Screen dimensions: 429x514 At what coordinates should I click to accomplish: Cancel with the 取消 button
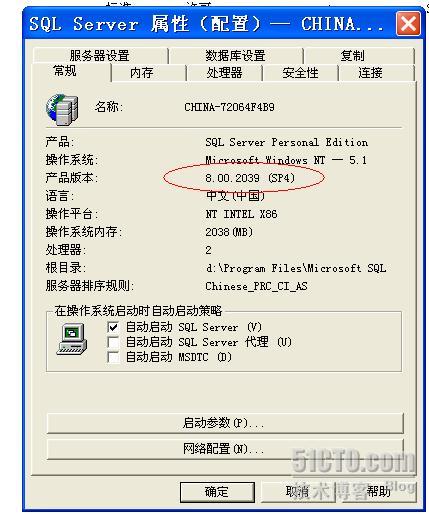click(298, 491)
